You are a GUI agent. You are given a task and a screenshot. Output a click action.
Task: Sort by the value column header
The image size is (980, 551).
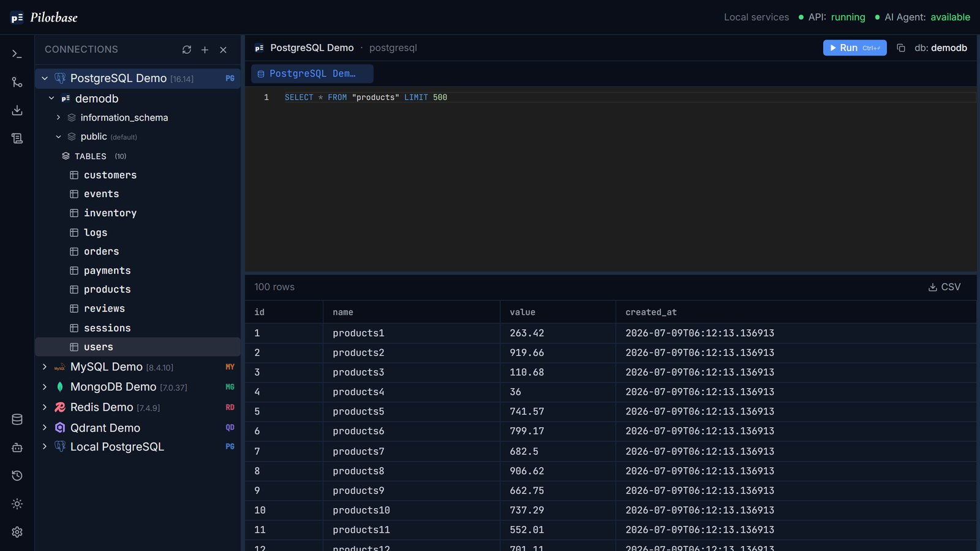(x=522, y=312)
